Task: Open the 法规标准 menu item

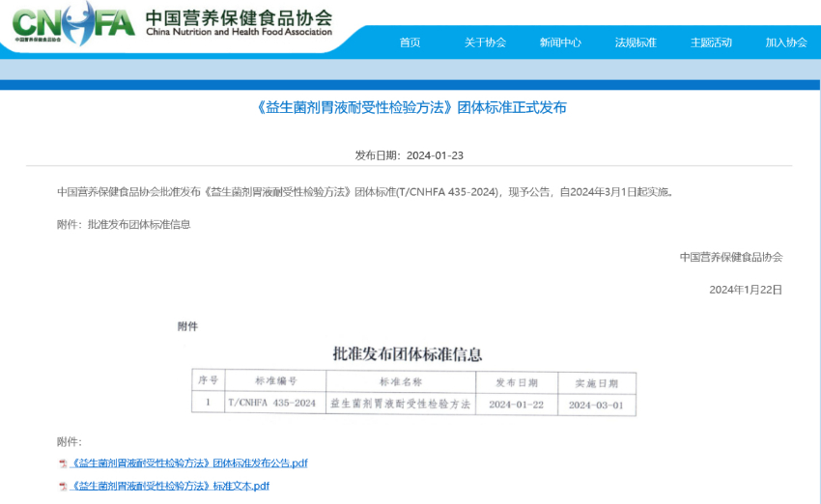Action: point(636,42)
